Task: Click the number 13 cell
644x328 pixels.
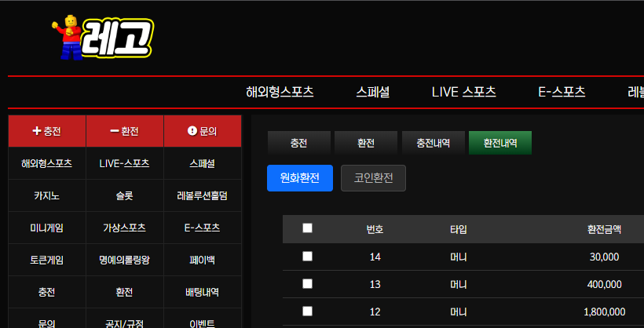Action: pyautogui.click(x=375, y=285)
